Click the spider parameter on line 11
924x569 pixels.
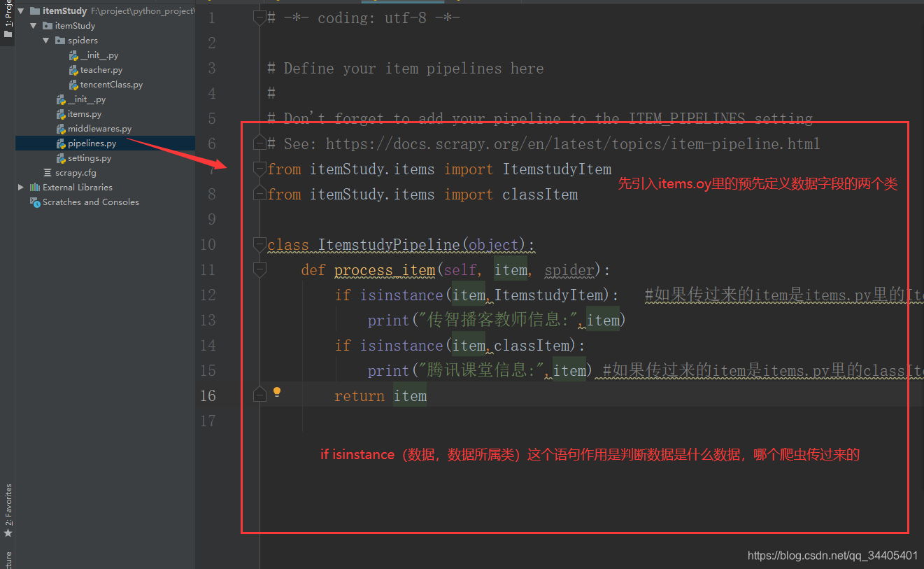coord(569,270)
